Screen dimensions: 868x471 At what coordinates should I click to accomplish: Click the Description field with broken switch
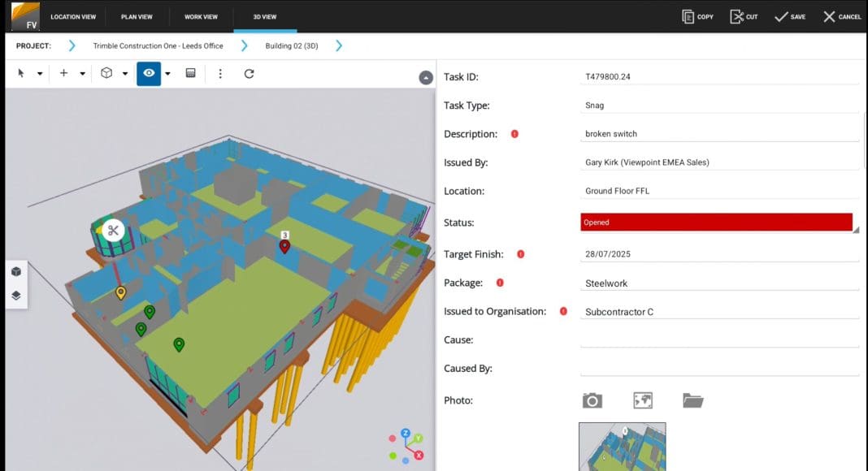coord(719,134)
